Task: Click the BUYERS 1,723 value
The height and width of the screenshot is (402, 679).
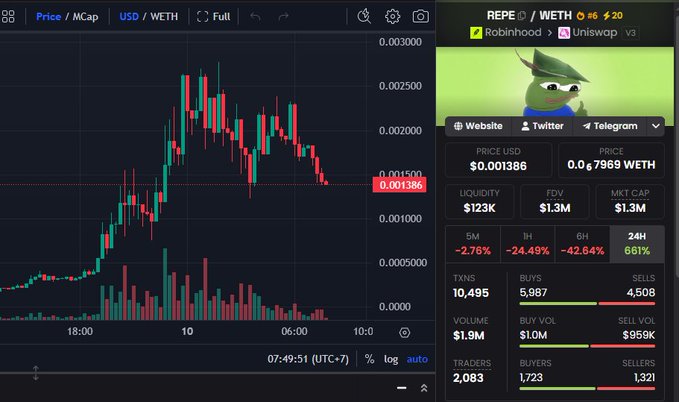Action: click(531, 378)
